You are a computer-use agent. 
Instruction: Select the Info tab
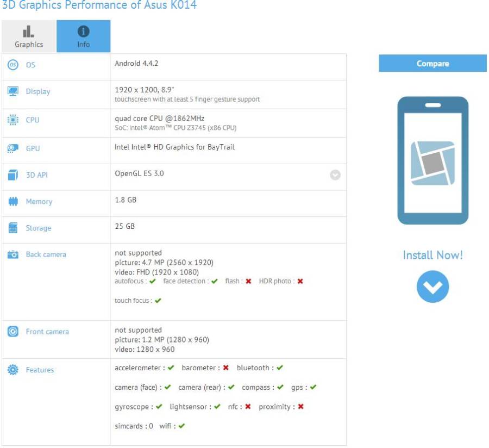84,36
